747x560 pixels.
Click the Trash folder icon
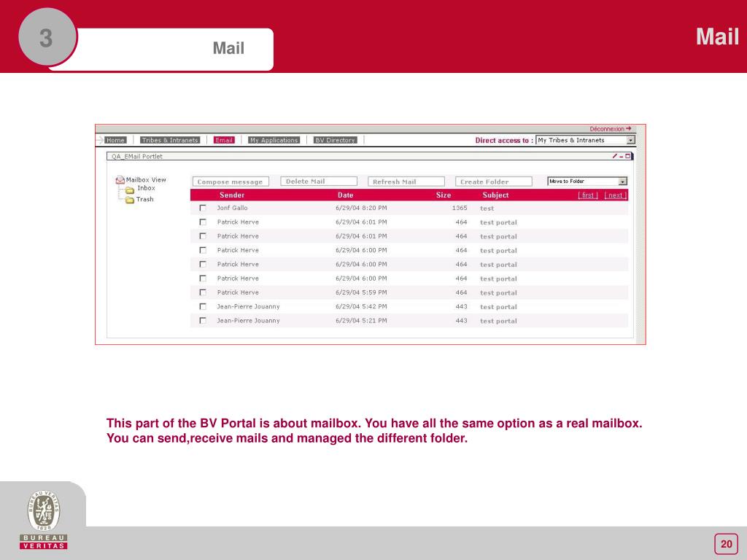130,200
